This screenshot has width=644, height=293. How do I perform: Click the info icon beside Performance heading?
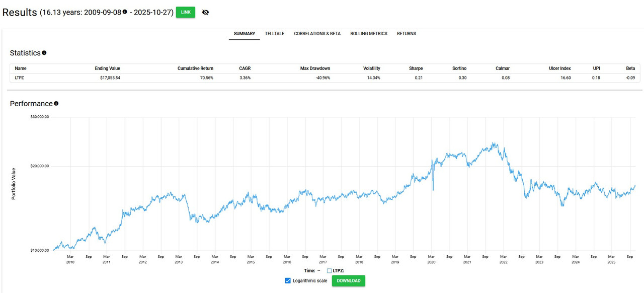click(x=56, y=104)
